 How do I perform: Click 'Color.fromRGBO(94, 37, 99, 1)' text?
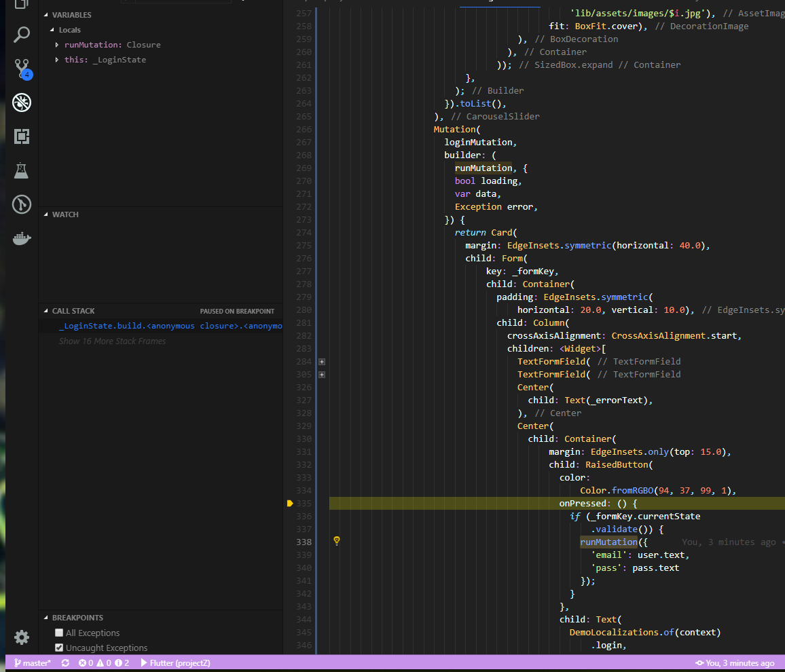[655, 490]
